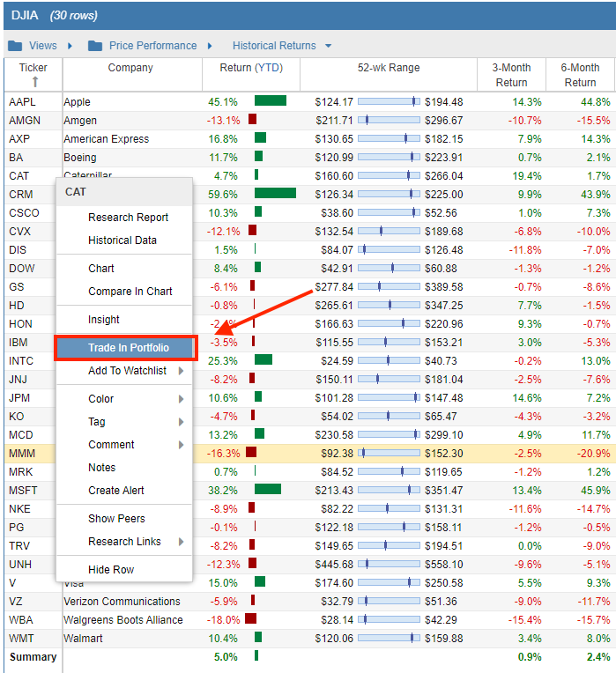Click Apple's 52-week range bar
616x673 pixels.
(x=389, y=101)
